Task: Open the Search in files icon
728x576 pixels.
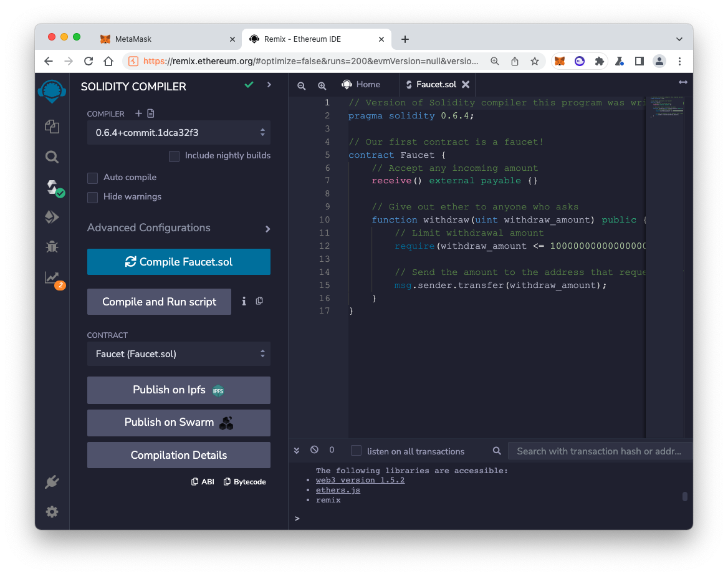Action: pyautogui.click(x=52, y=157)
